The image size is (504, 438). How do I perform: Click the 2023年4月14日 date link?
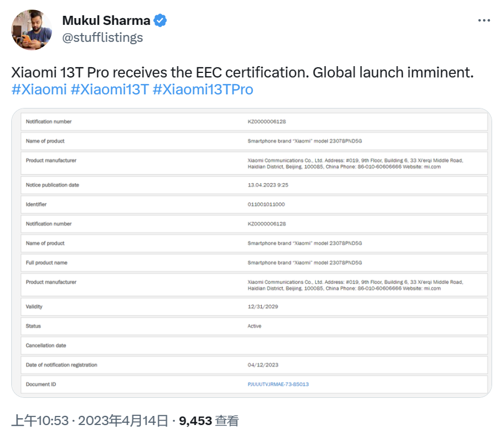pos(123,420)
